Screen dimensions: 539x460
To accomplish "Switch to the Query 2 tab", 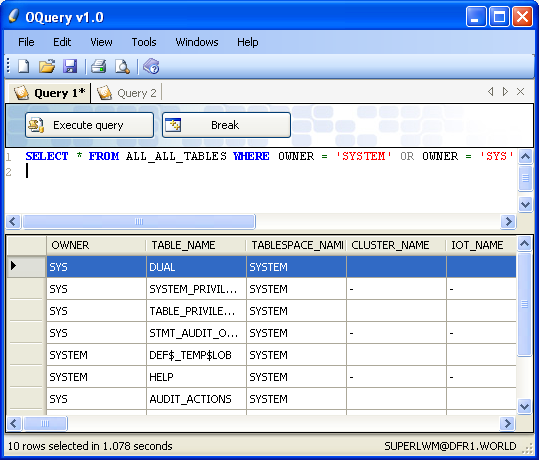I will [127, 93].
